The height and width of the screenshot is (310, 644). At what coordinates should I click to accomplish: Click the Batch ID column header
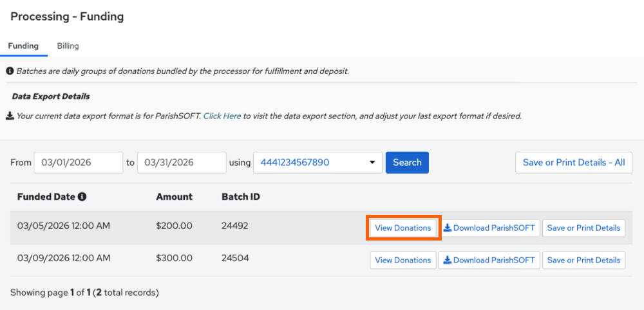pyautogui.click(x=241, y=197)
